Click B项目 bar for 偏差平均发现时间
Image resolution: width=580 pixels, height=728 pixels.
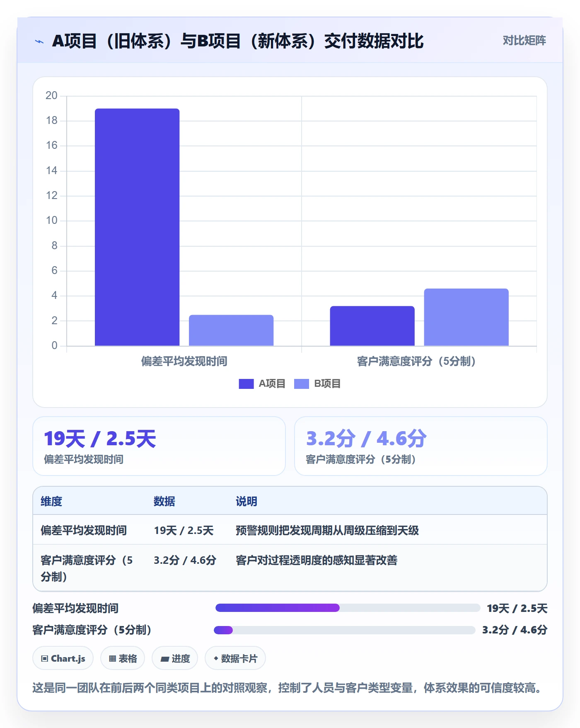[231, 330]
